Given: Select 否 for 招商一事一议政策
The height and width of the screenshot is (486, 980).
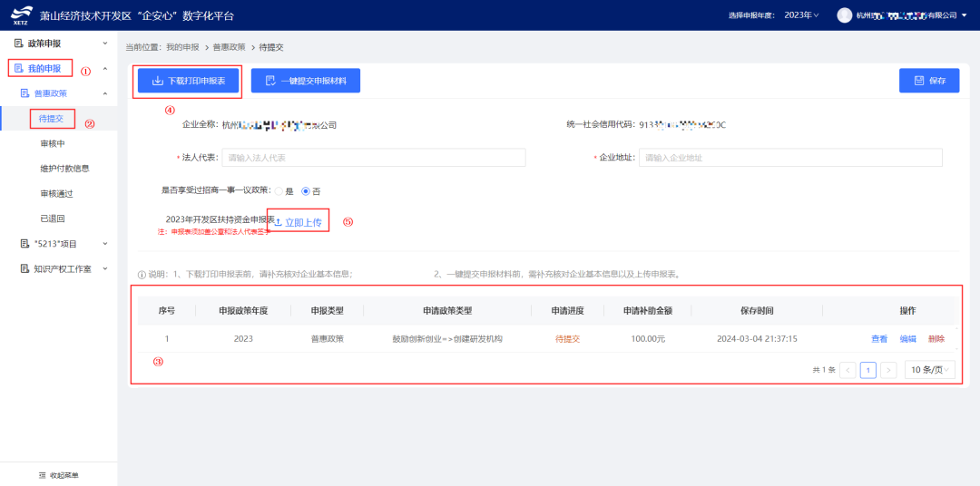Looking at the screenshot, I should (306, 191).
